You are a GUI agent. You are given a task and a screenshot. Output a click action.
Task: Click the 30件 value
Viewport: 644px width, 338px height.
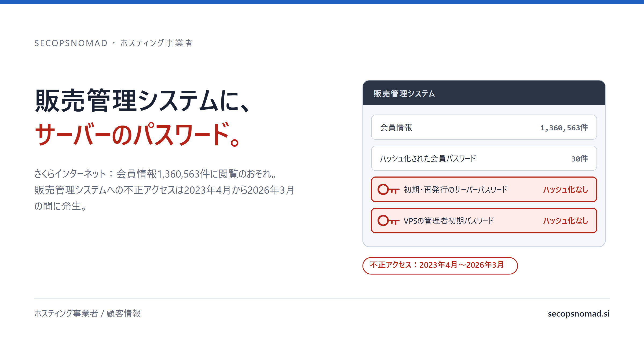click(580, 159)
